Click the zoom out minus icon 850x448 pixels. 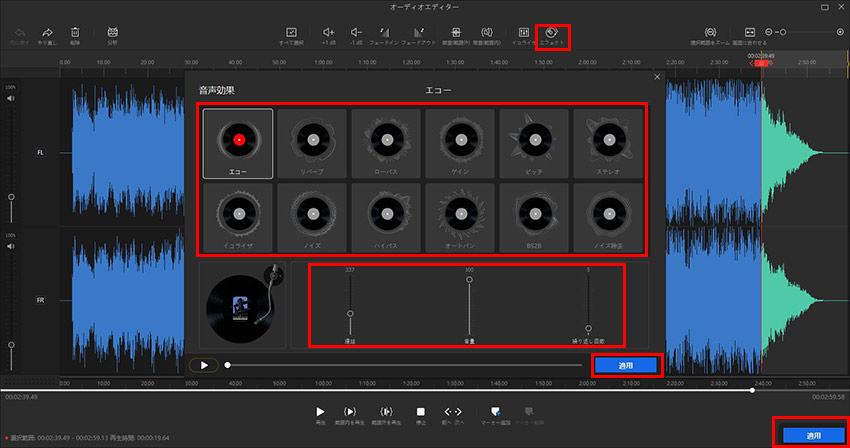click(769, 32)
